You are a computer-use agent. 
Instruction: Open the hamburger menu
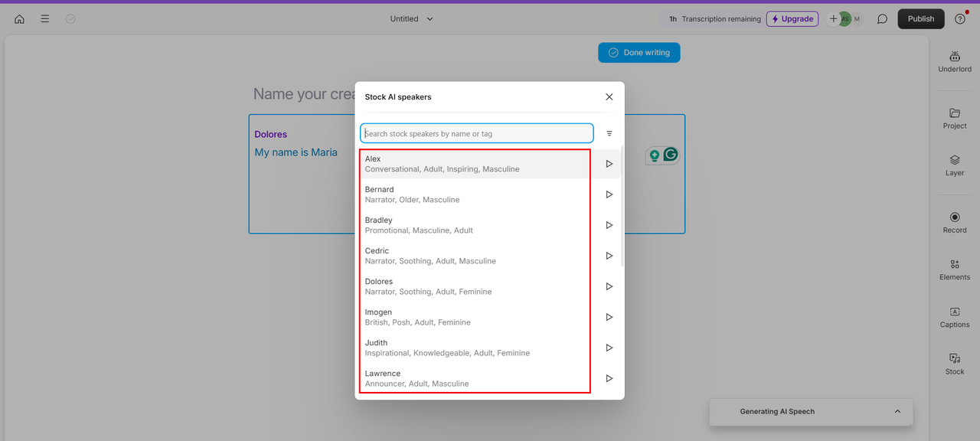[45, 19]
